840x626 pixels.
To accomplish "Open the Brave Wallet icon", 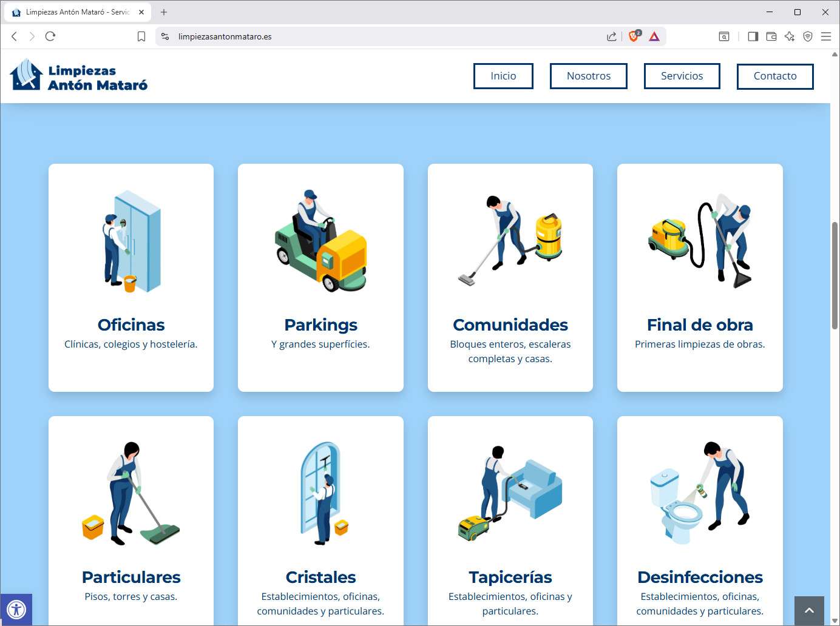I will (771, 36).
